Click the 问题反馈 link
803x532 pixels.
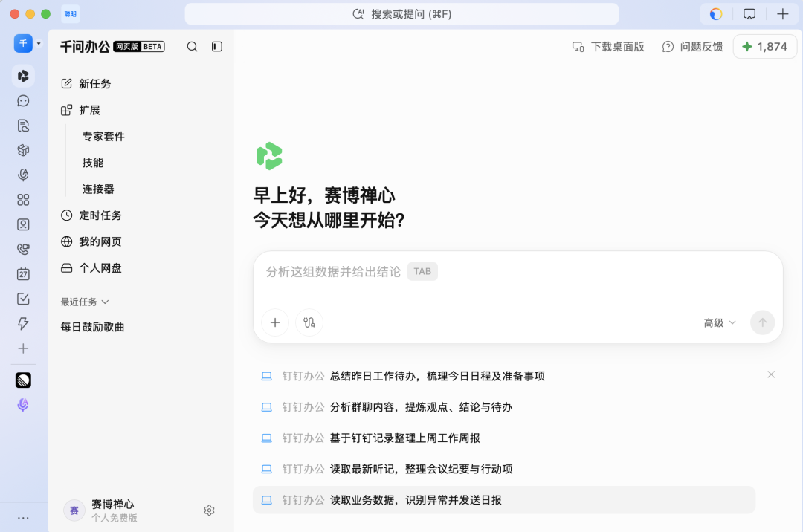692,47
